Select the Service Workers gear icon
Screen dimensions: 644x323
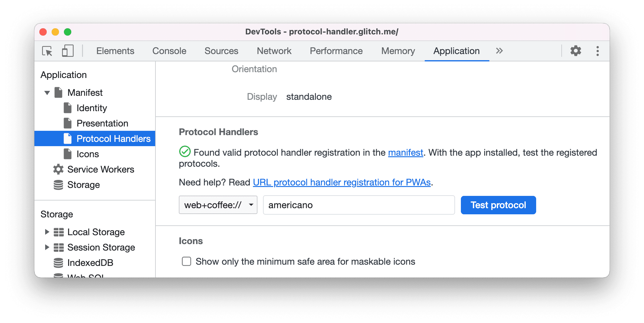(x=58, y=169)
